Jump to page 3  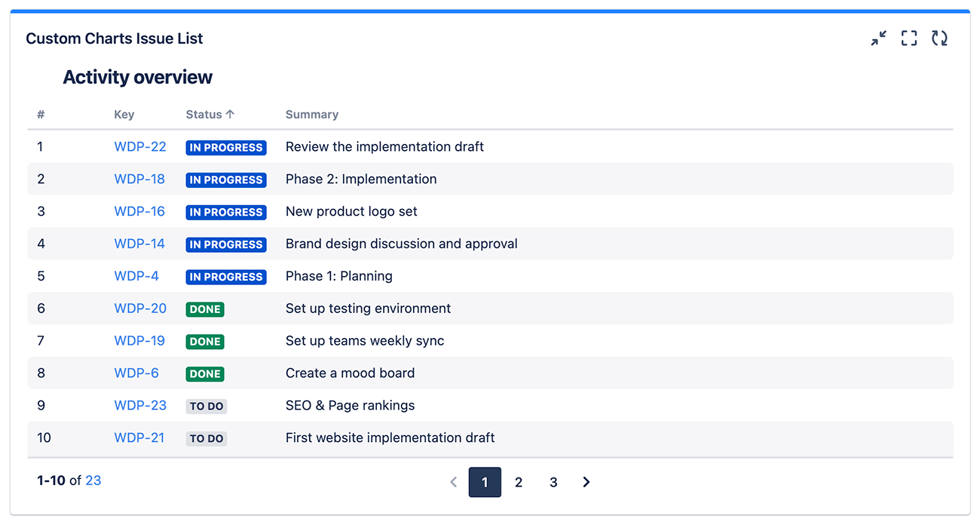click(553, 482)
